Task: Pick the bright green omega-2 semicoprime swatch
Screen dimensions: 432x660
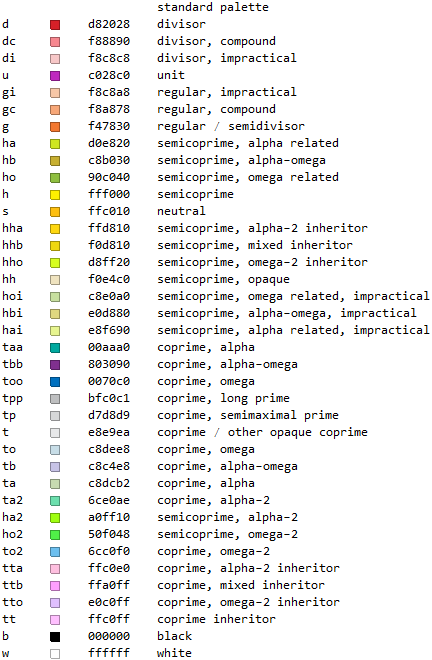Action: 55,535
